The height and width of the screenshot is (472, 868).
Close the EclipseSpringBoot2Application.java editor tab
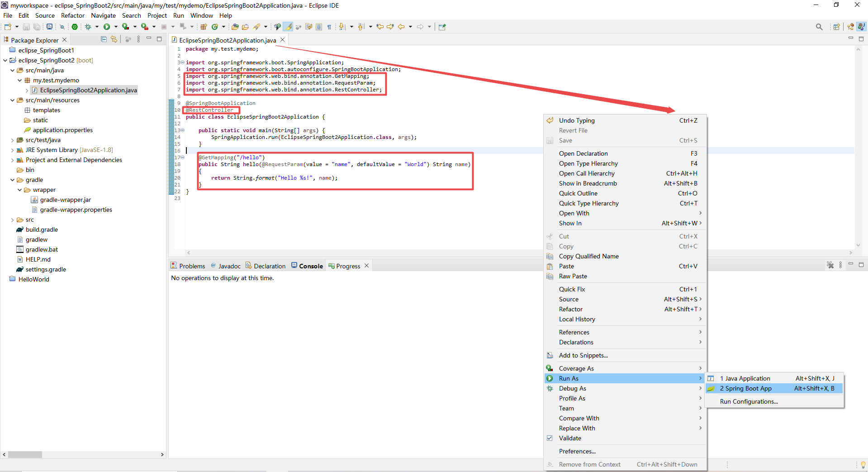(283, 40)
